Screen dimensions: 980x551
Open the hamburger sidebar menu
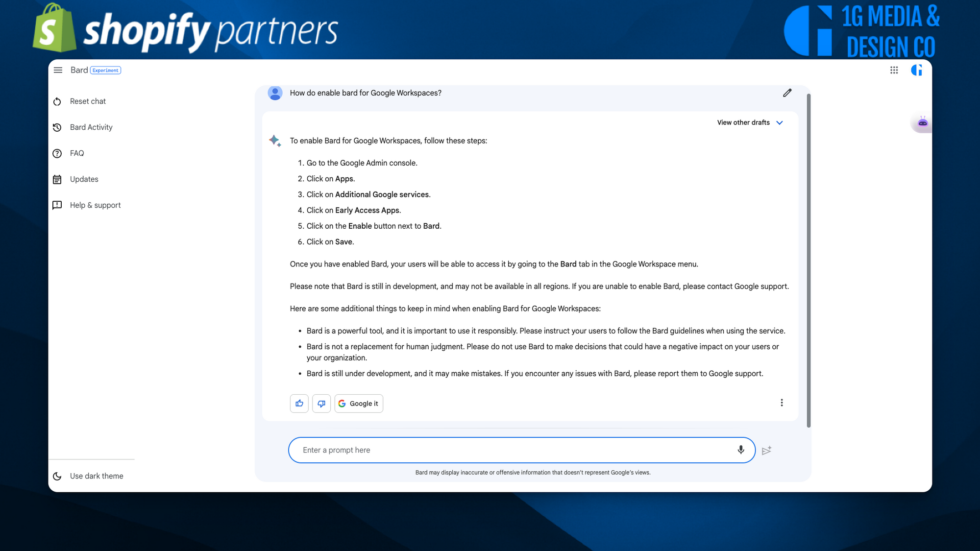click(60, 70)
